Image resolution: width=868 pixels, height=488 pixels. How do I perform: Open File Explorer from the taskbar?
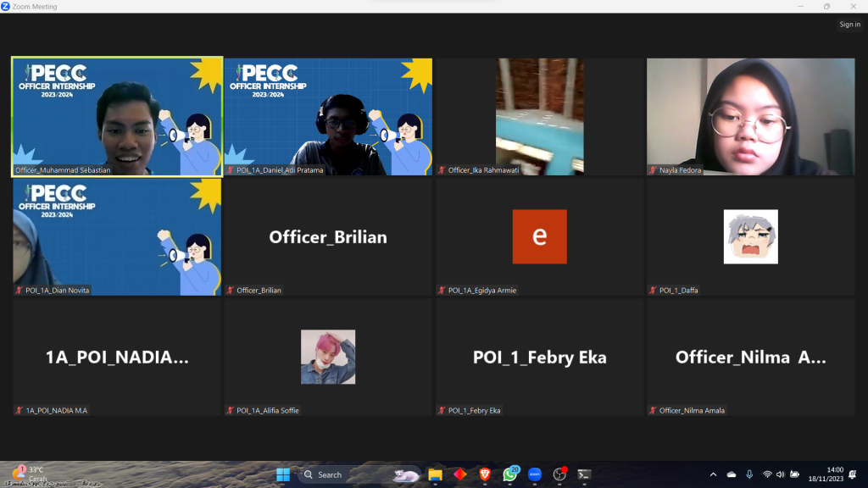pos(435,474)
